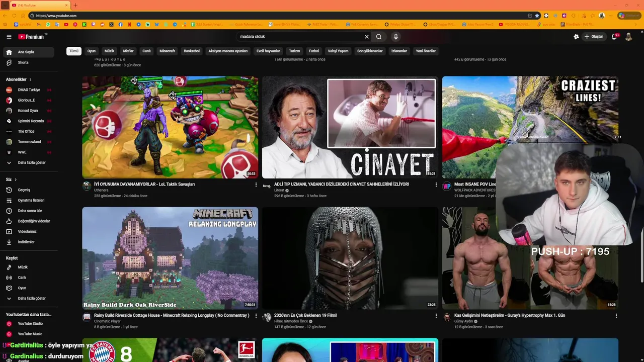Open WWE subscription channel

(x=29, y=152)
